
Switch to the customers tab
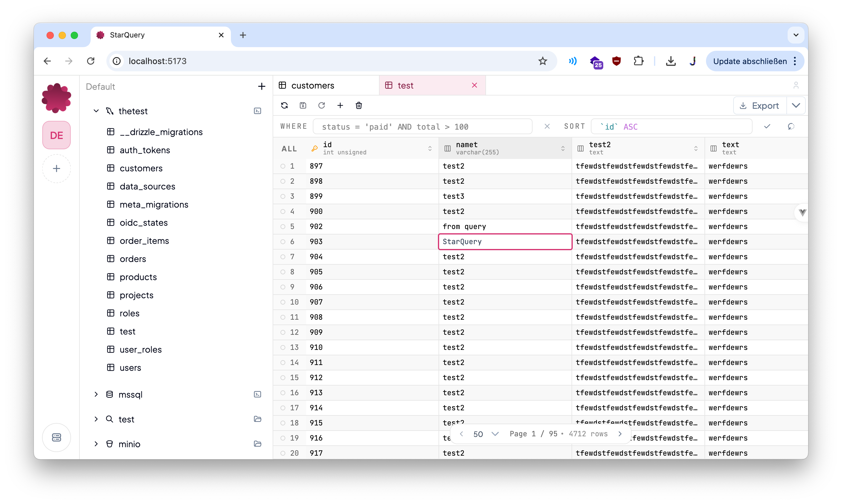(x=313, y=85)
